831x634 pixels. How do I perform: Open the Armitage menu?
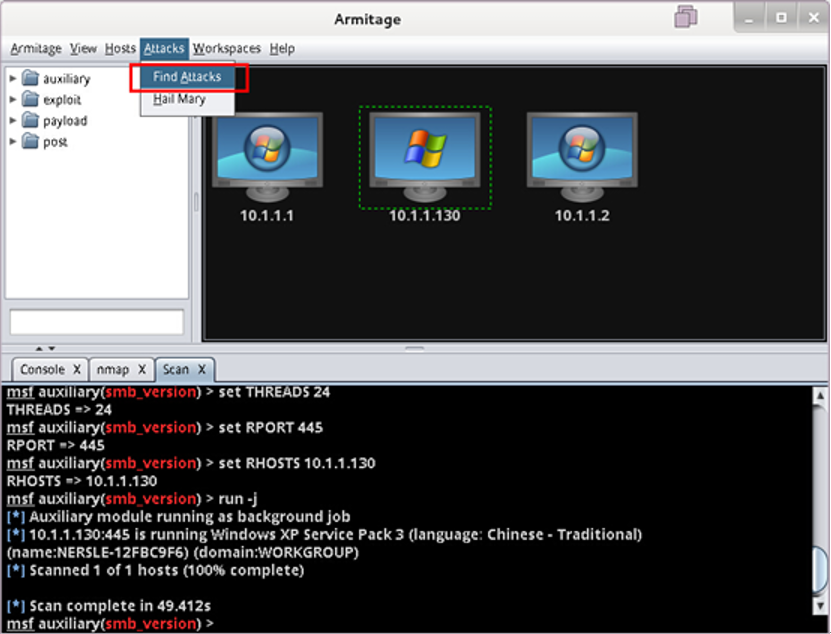pos(36,49)
